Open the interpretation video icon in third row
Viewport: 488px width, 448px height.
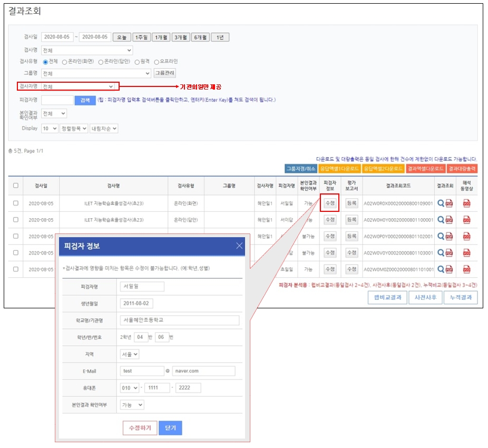click(466, 236)
